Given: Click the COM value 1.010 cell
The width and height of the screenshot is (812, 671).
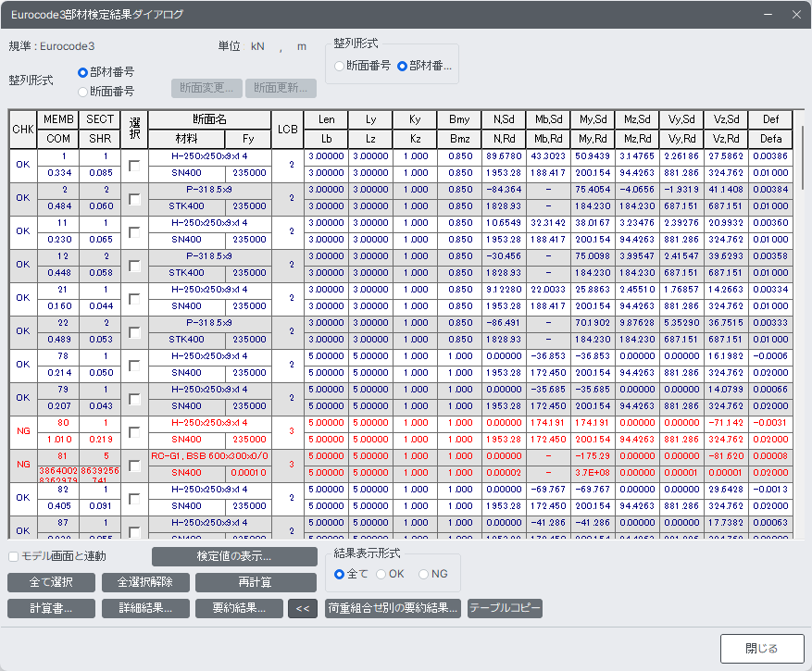Looking at the screenshot, I should pos(58,440).
